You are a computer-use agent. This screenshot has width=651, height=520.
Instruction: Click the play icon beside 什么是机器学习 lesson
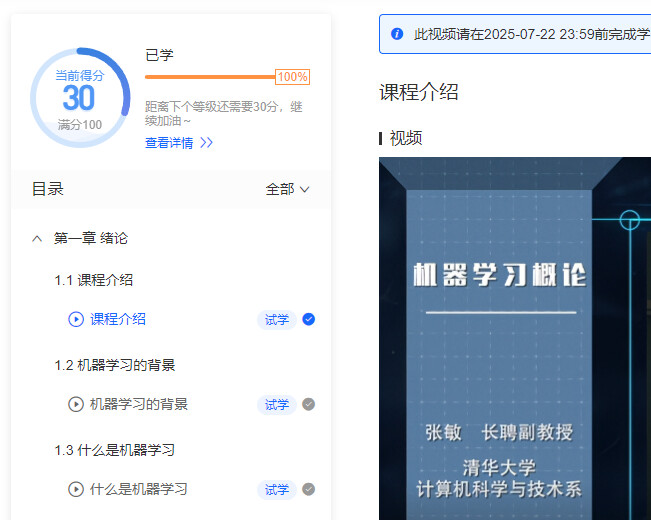[x=76, y=489]
